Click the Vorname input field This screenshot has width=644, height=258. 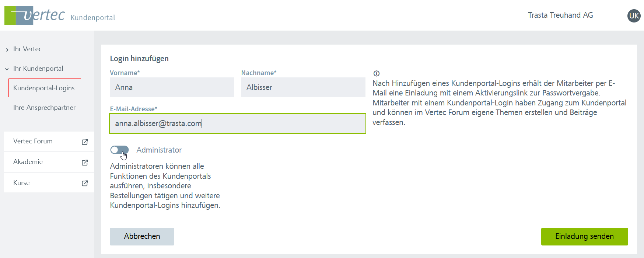(x=172, y=87)
